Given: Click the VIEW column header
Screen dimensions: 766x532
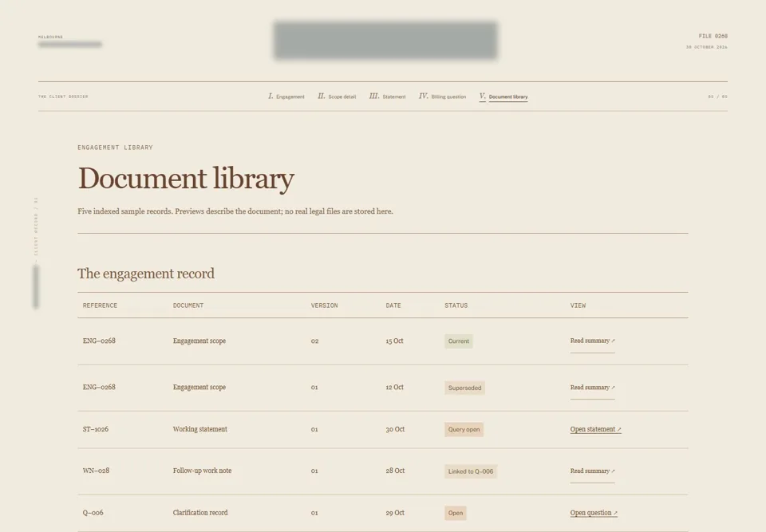Looking at the screenshot, I should point(578,305).
